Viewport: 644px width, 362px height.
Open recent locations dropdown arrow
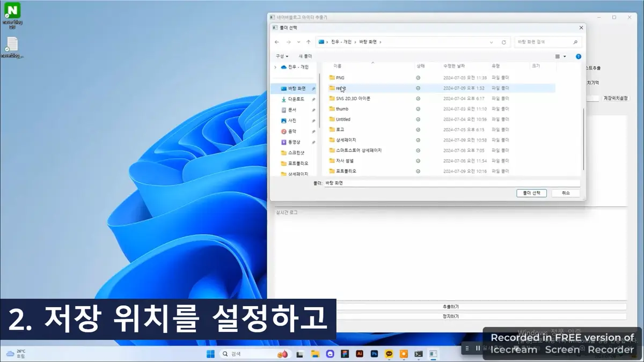point(298,42)
